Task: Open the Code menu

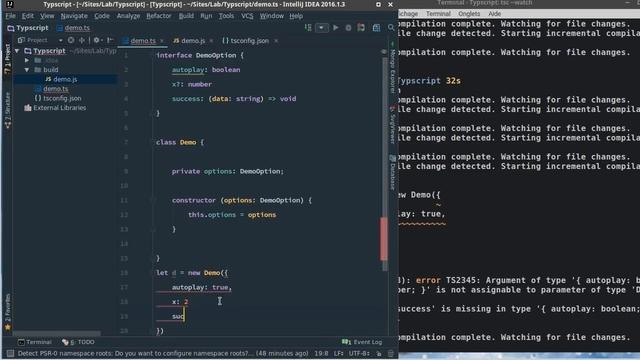Action: point(102,16)
